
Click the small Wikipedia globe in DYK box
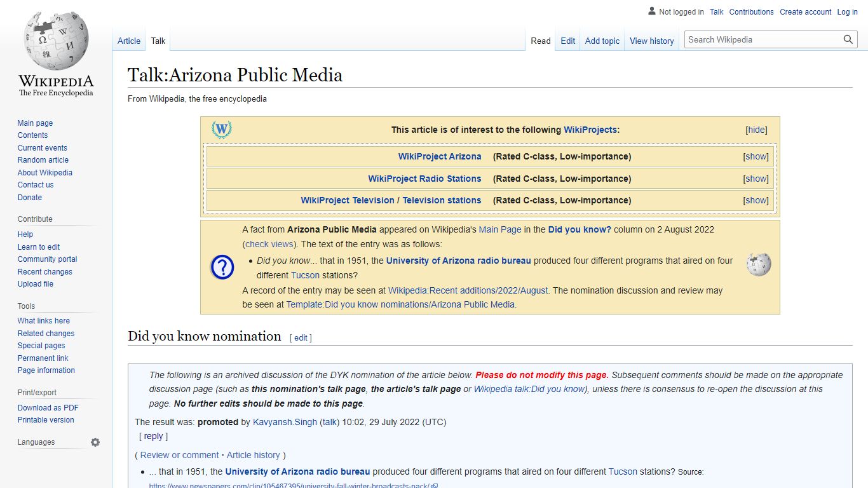click(x=759, y=264)
